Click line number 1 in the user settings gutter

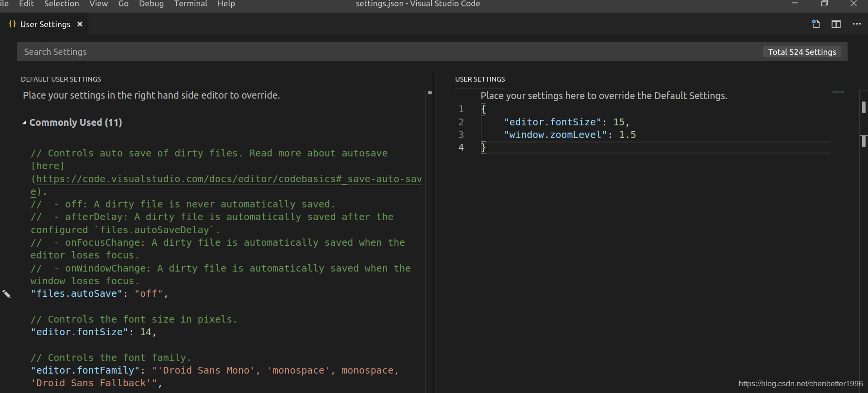pos(461,109)
